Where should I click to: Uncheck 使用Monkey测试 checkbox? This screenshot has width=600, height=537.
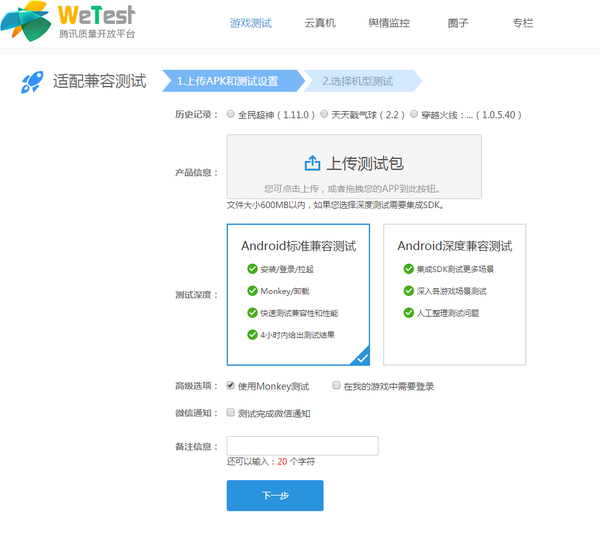230,385
